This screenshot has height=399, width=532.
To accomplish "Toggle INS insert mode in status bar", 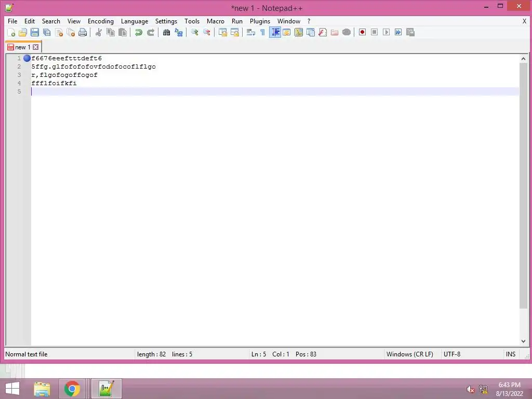I will pyautogui.click(x=511, y=354).
